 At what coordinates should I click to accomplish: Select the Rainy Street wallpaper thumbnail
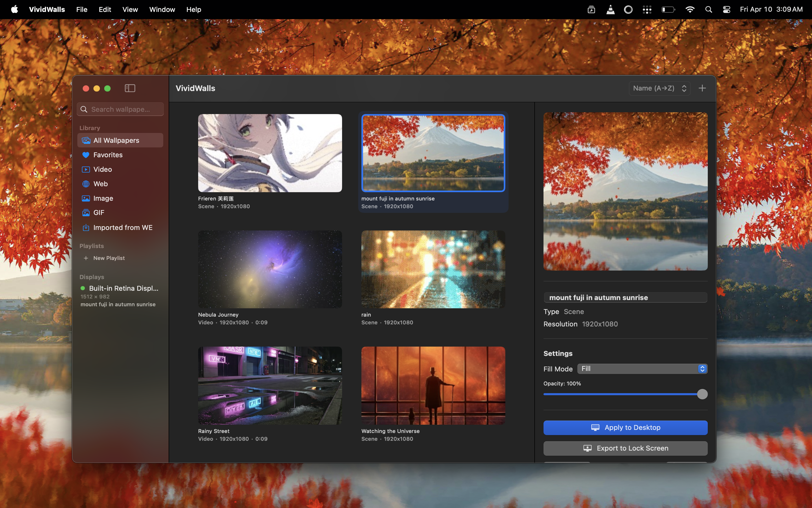(270, 385)
